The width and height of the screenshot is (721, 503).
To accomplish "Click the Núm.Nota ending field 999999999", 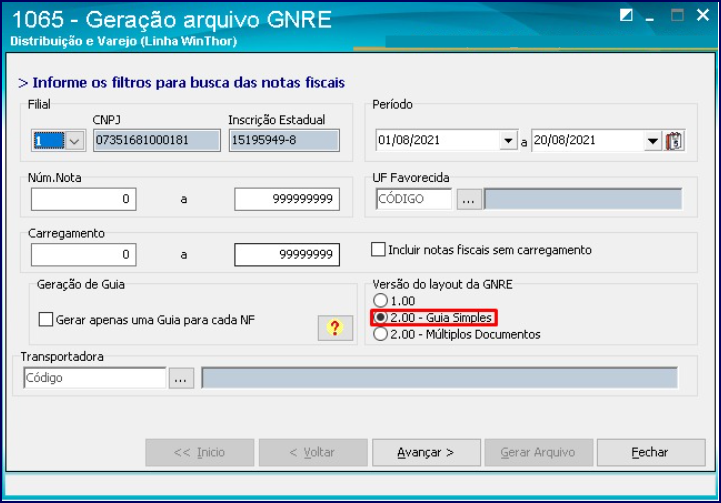I will pos(287,199).
